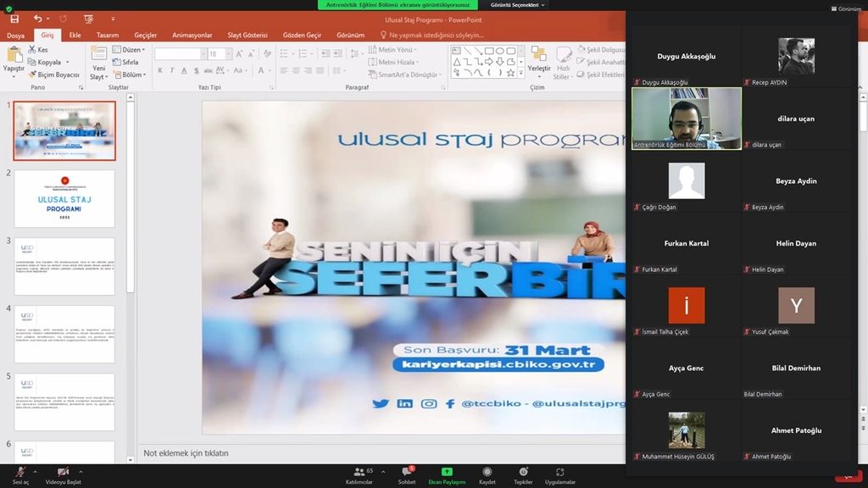The height and width of the screenshot is (488, 868).
Task: Switch to the Tasarım ribbon tab
Action: (x=108, y=36)
